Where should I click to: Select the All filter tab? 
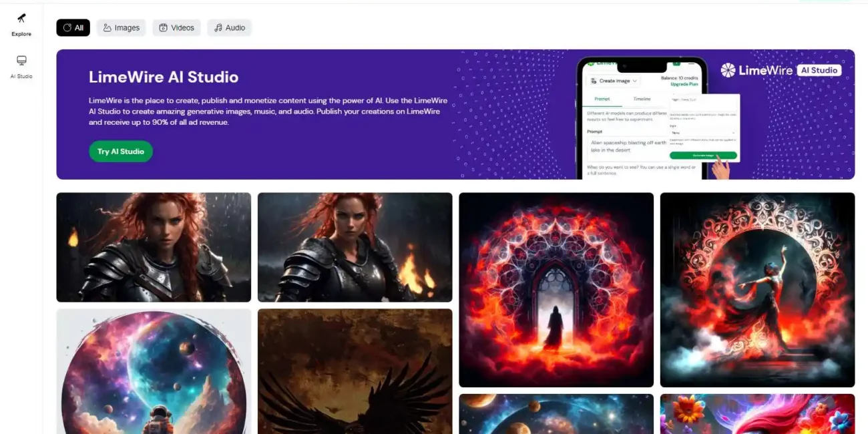(x=73, y=27)
